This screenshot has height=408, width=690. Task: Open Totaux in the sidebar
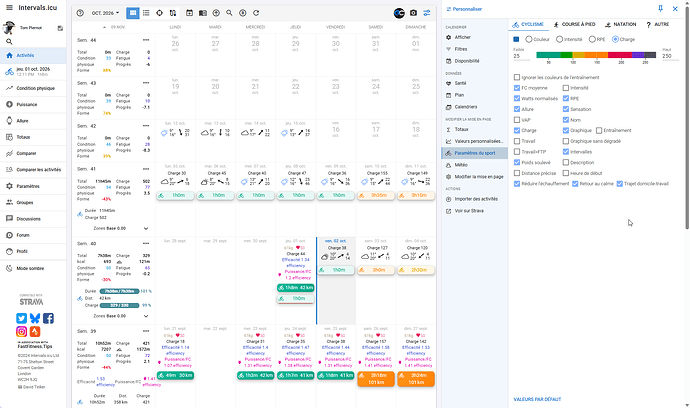point(33,137)
